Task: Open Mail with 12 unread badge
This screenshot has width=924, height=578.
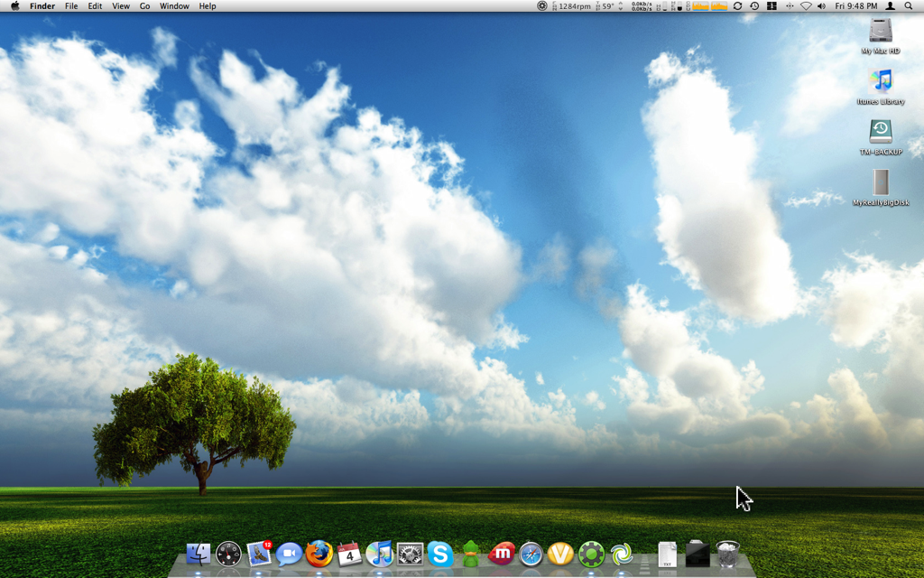Action: point(259,554)
